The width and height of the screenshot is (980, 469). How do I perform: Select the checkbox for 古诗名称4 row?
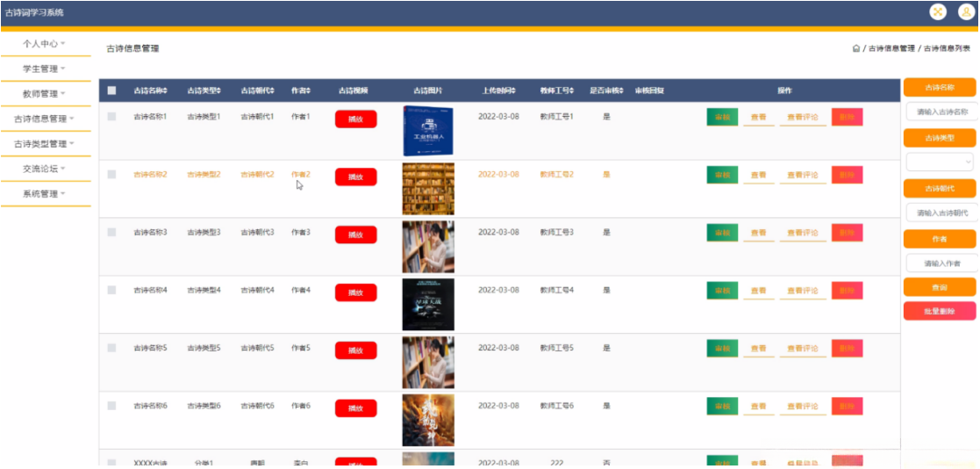pyautogui.click(x=112, y=290)
